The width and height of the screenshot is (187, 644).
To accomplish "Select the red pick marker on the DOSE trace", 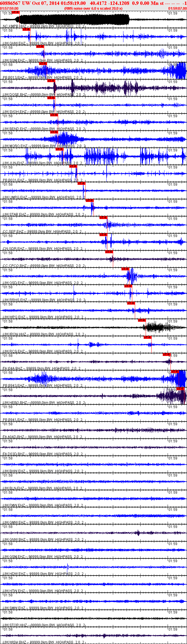I will point(51,81).
